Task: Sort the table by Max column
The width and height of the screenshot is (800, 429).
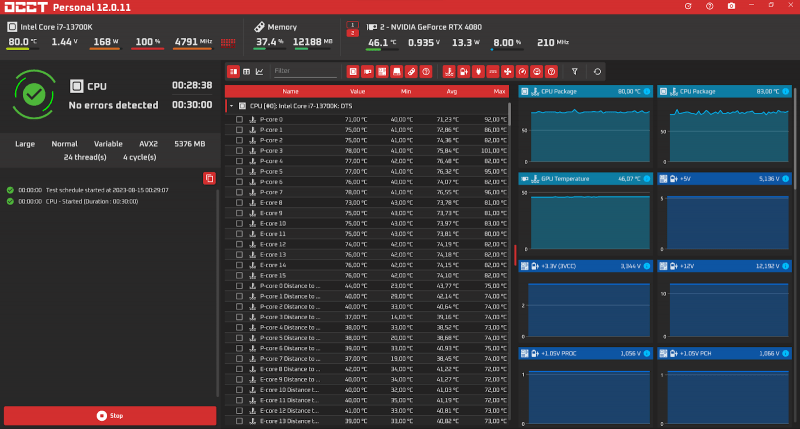Action: [x=499, y=91]
